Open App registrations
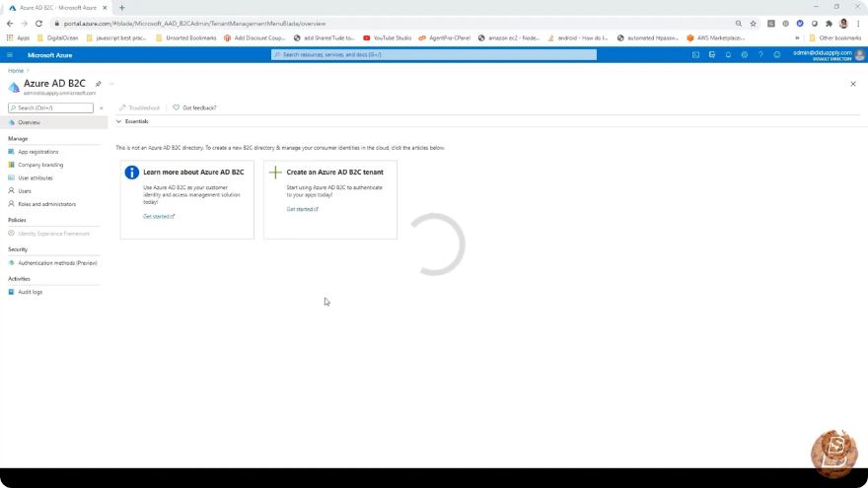The image size is (868, 488). point(37,152)
